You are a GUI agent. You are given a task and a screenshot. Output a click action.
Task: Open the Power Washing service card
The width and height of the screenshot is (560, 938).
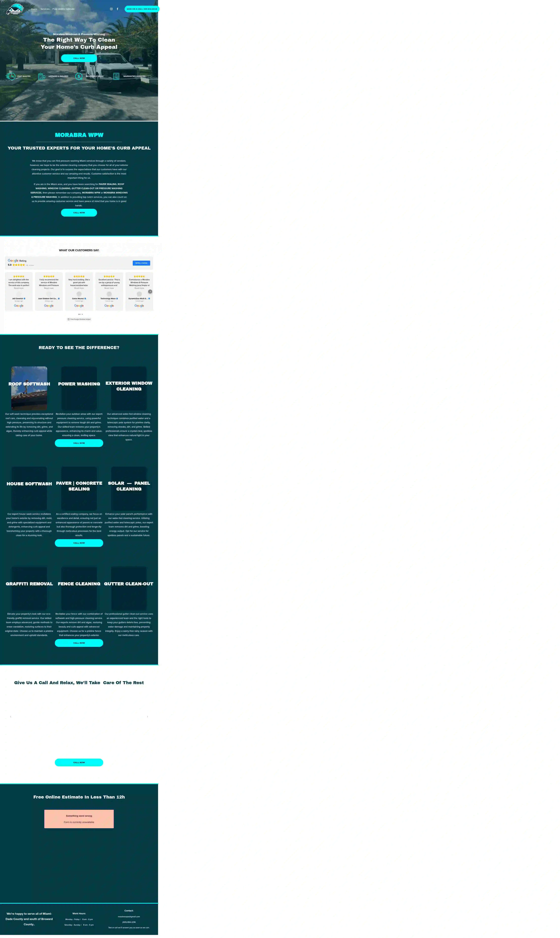79,388
